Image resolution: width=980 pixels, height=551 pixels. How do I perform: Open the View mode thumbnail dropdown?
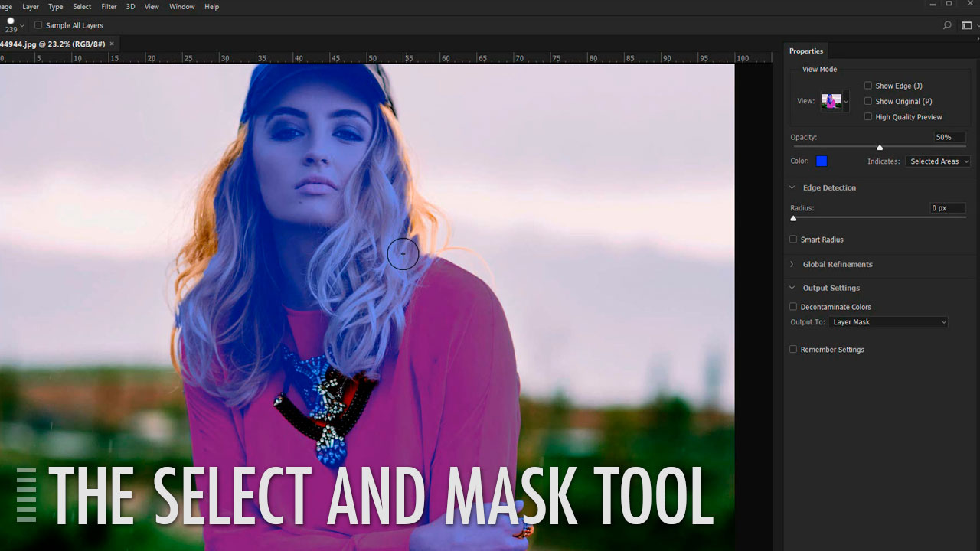[834, 100]
